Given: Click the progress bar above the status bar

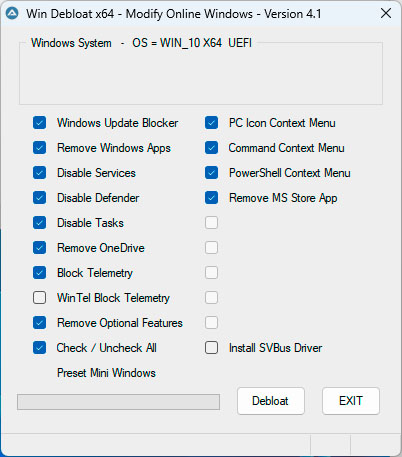Looking at the screenshot, I should 118,402.
